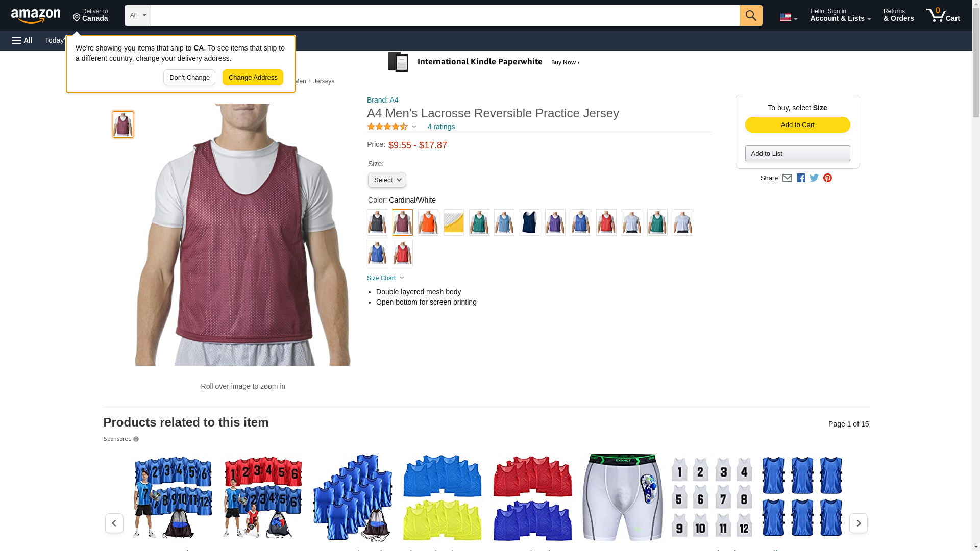
Task: Open the 4 ratings link
Action: tap(441, 127)
